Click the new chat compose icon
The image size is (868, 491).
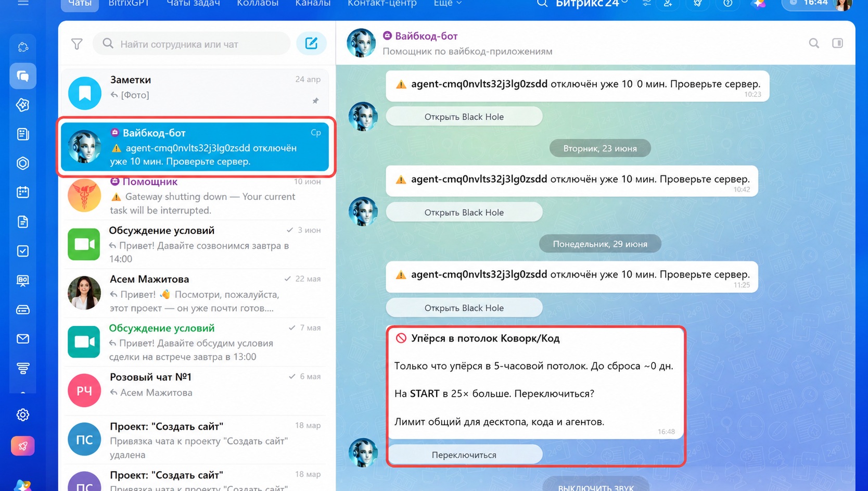pyautogui.click(x=311, y=43)
